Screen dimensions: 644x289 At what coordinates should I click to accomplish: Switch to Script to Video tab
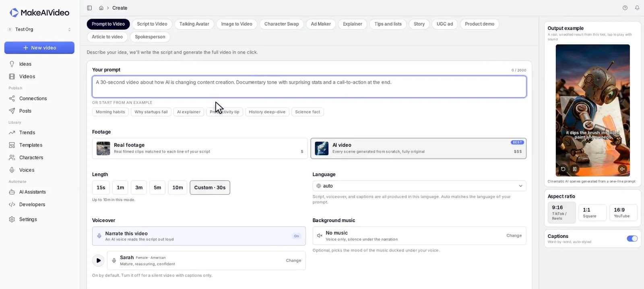pyautogui.click(x=152, y=24)
